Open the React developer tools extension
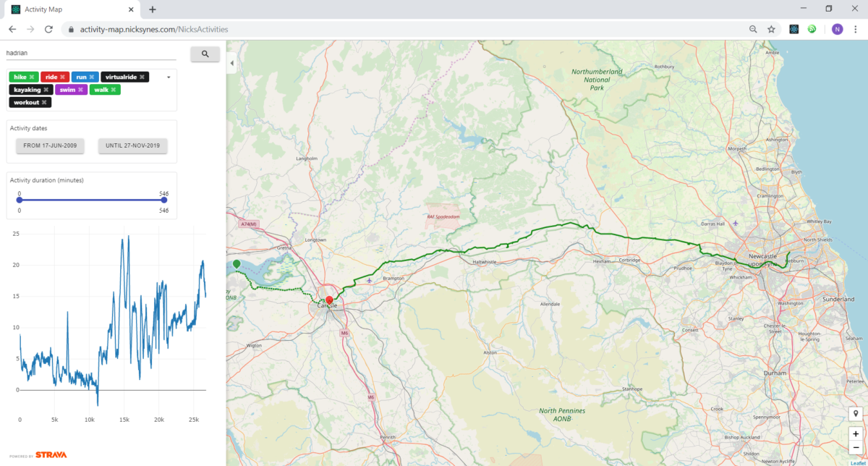Screen dimensions: 868x466 tap(793, 29)
